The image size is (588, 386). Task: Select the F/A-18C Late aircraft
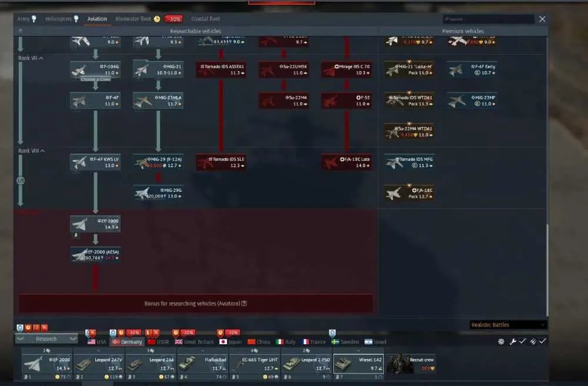(347, 162)
